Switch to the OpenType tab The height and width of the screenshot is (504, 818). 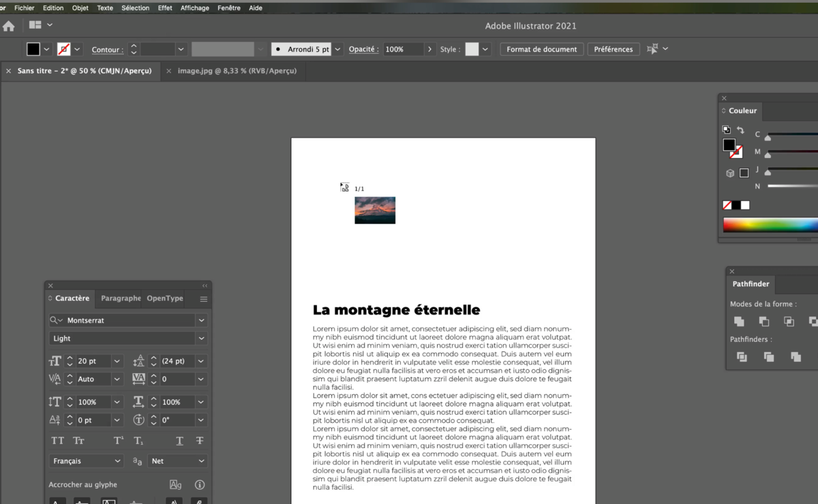[x=165, y=298]
